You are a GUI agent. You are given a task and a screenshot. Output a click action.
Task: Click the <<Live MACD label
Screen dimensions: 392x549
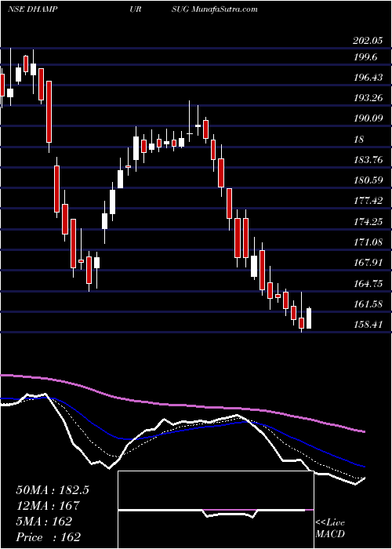coord(330,529)
